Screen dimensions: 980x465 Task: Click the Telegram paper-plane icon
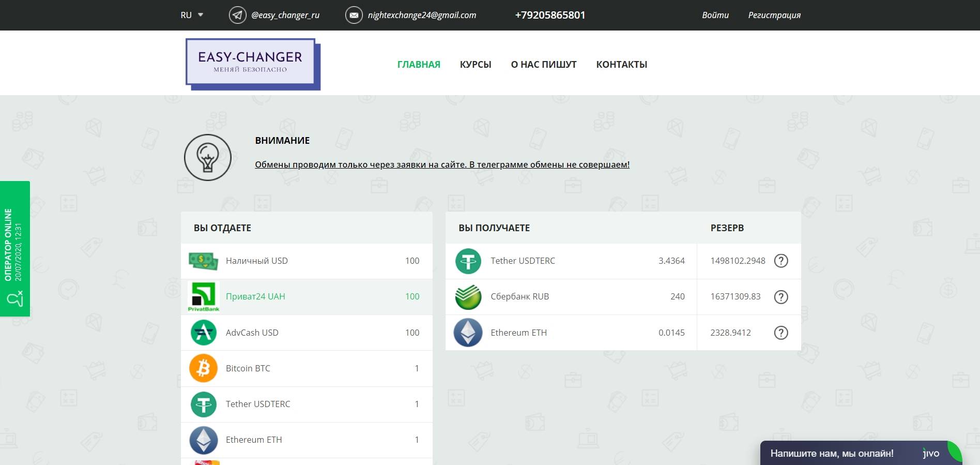tap(238, 15)
